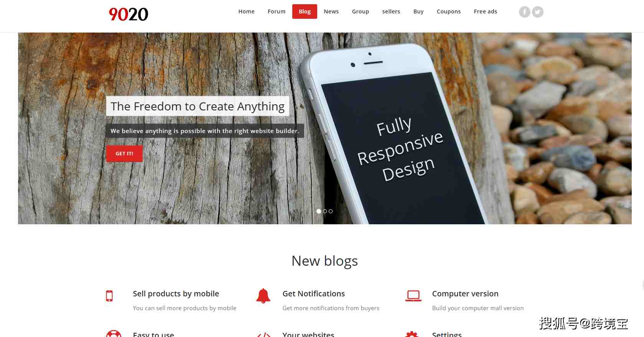644x337 pixels.
Task: Select the second slider dot indicator
Action: (x=325, y=211)
